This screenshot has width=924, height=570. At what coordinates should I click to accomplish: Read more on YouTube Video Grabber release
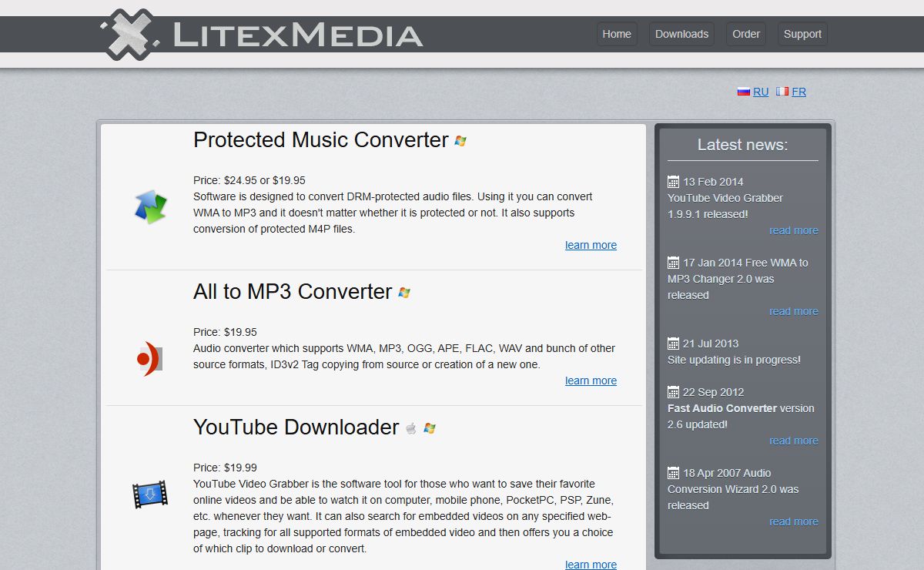[x=794, y=230]
